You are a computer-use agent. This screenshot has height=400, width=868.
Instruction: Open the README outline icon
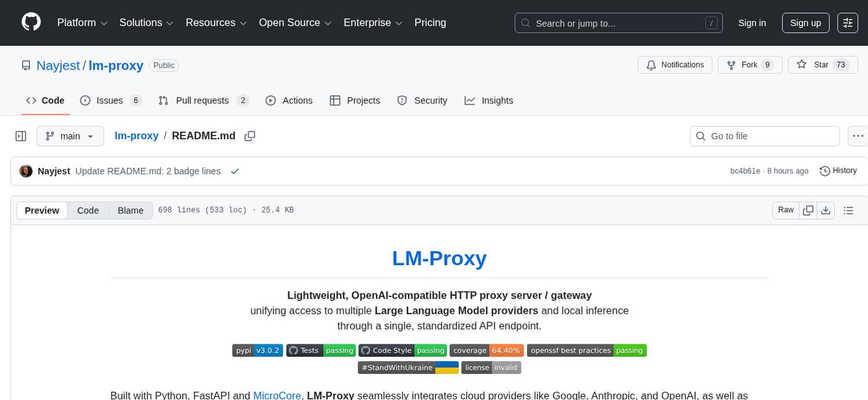point(849,210)
